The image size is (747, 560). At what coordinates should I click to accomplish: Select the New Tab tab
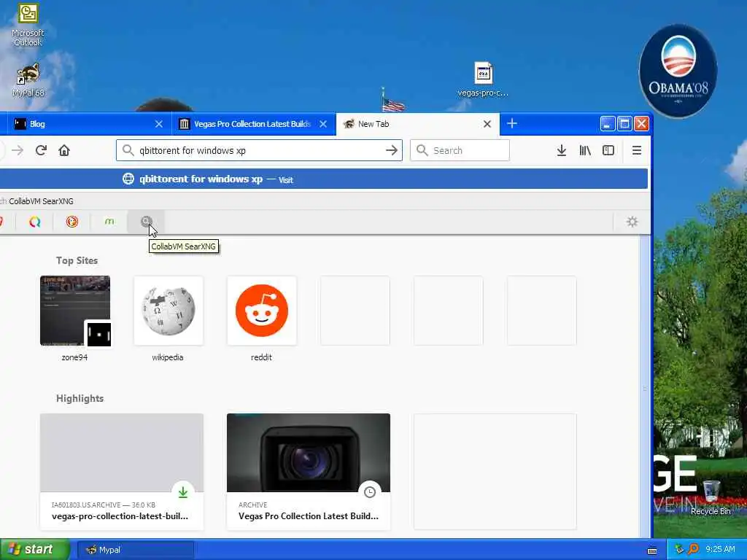[417, 124]
